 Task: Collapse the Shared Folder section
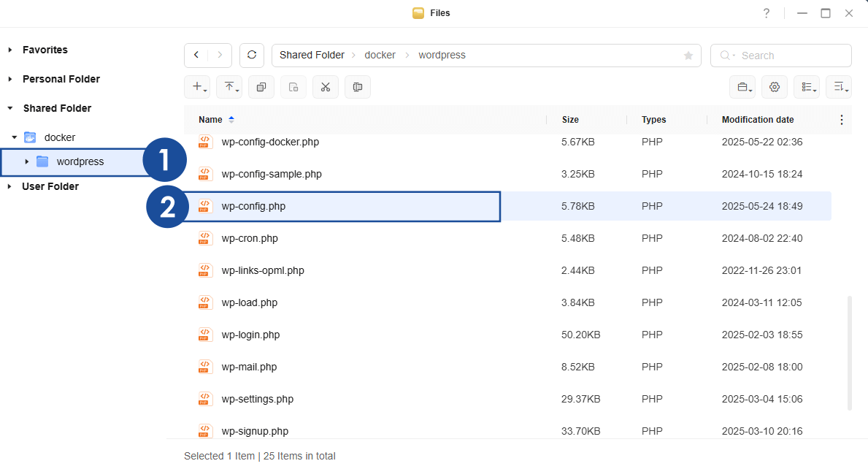(10, 109)
